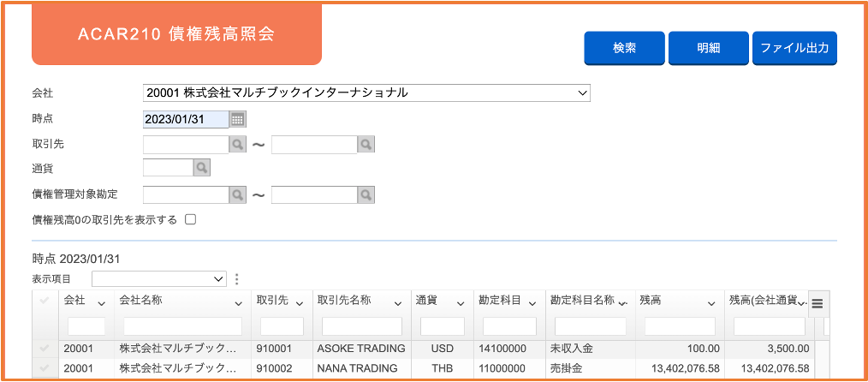Viewport: 868px width, 382px height.
Task: Click the ファイル出力 button
Action: click(x=794, y=48)
